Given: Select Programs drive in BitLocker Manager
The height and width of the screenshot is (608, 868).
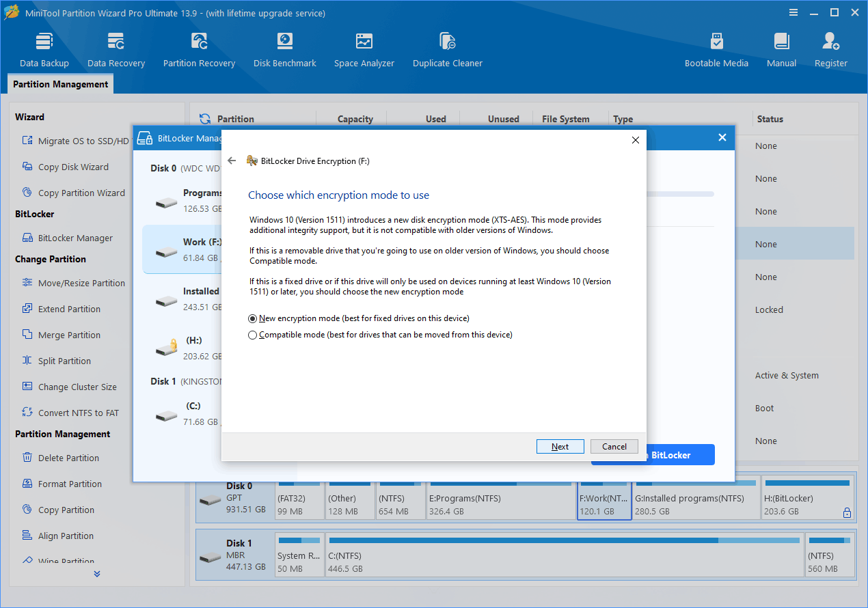Looking at the screenshot, I should pos(182,200).
